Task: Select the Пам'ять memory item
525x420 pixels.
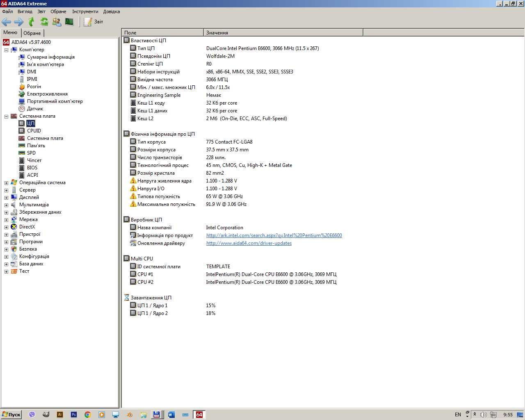Action: (36, 146)
